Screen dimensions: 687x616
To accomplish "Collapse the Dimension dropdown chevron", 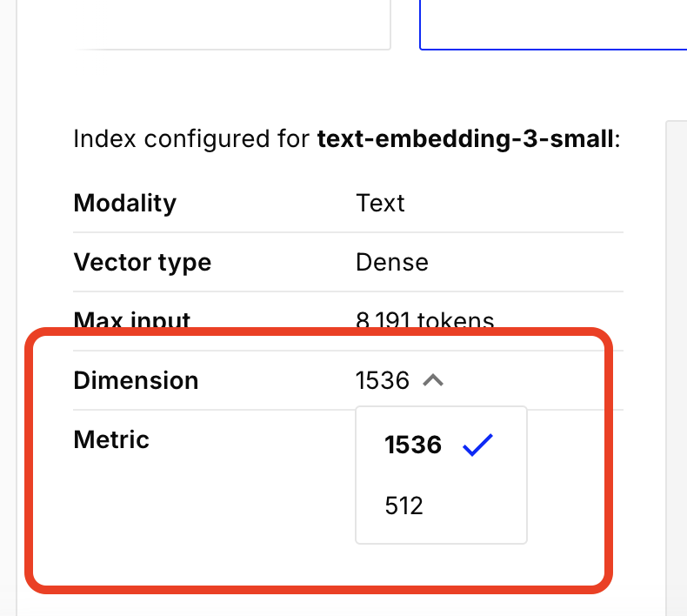I will 433,380.
